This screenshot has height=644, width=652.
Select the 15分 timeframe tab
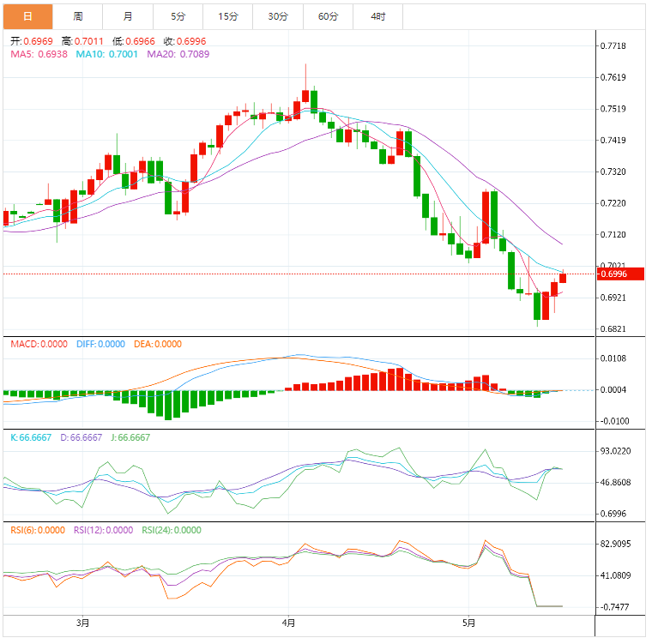pos(228,16)
